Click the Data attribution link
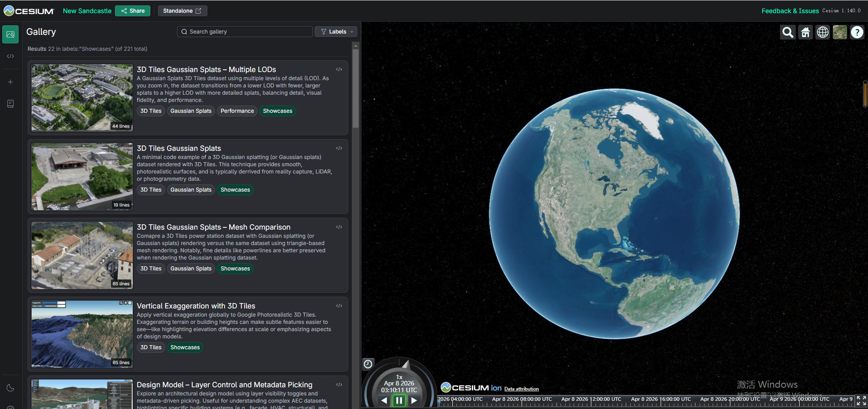868x409 pixels. [x=521, y=389]
